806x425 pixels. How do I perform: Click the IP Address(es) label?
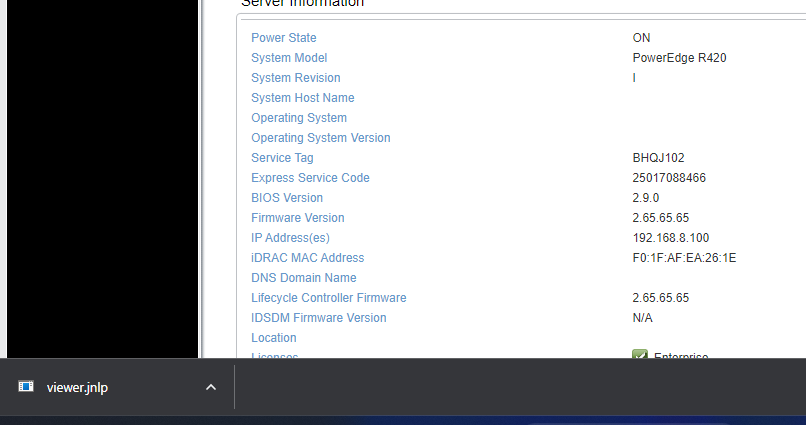pos(290,238)
